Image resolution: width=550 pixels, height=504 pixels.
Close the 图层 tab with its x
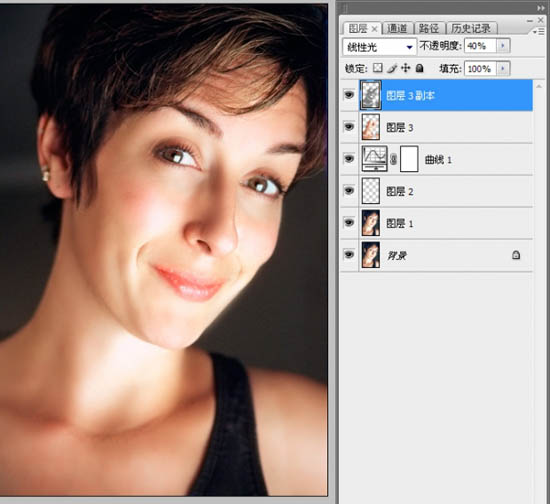pyautogui.click(x=374, y=29)
